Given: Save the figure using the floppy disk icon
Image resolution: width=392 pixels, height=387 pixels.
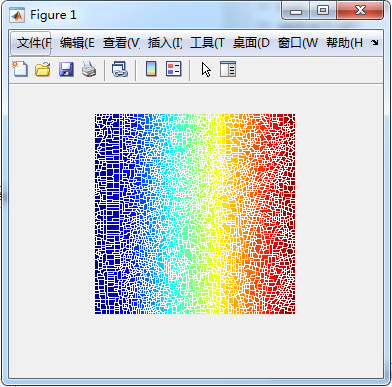Looking at the screenshot, I should pyautogui.click(x=66, y=70).
